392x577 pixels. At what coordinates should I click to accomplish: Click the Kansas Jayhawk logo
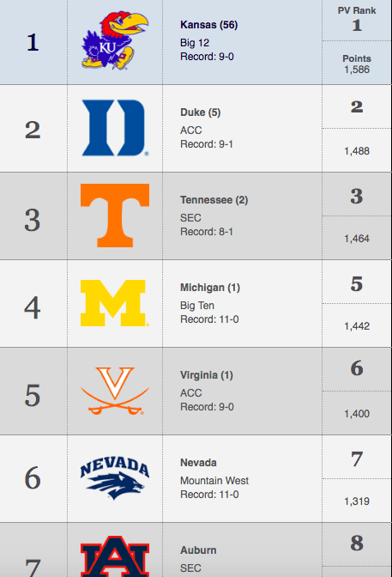[x=115, y=40]
